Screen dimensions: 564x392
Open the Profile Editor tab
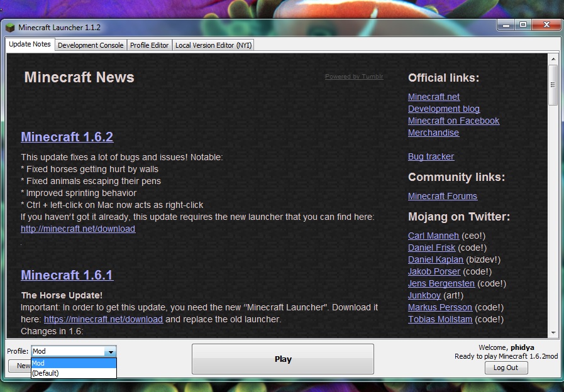click(x=149, y=45)
